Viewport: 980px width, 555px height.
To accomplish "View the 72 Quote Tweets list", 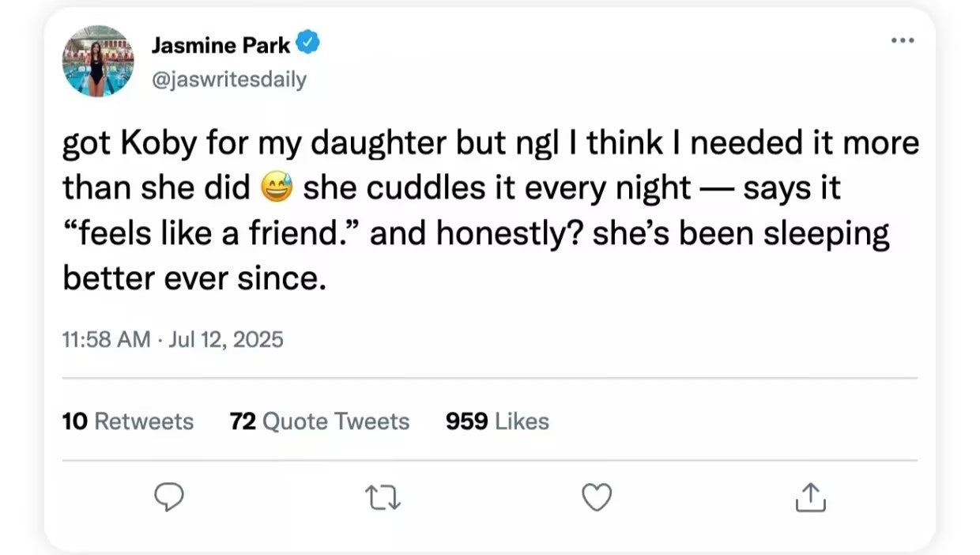I will tap(320, 421).
